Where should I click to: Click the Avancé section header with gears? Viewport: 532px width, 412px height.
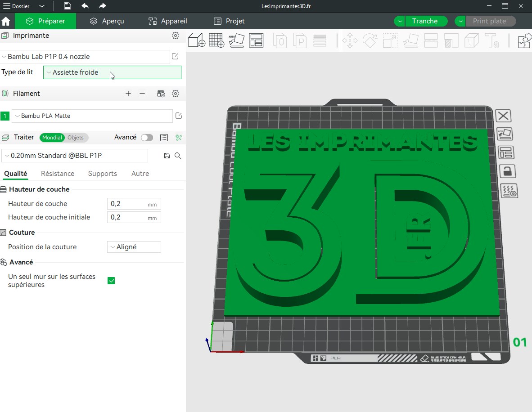pos(21,262)
